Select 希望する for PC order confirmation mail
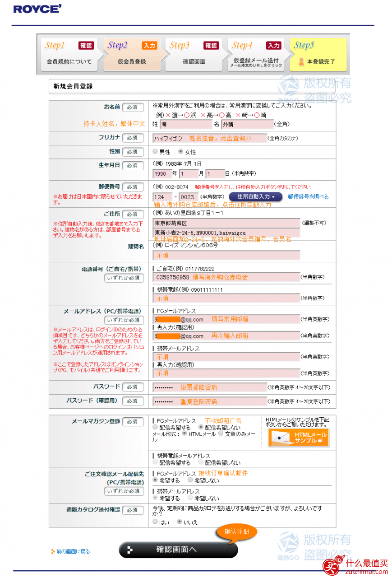Screen dimensions: 392x578 [x=155, y=480]
